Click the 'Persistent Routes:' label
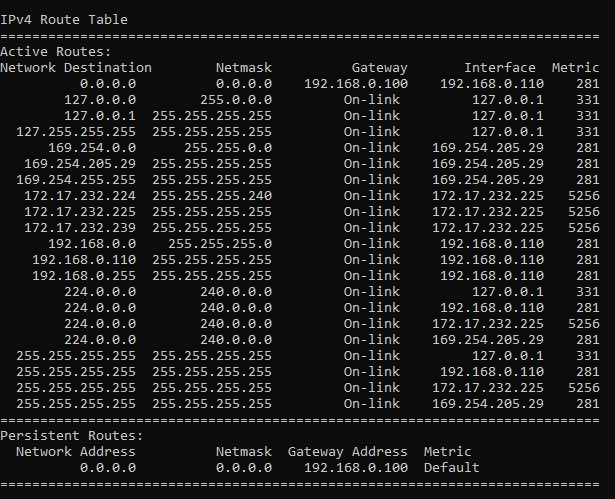This screenshot has width=615, height=499. [72, 435]
